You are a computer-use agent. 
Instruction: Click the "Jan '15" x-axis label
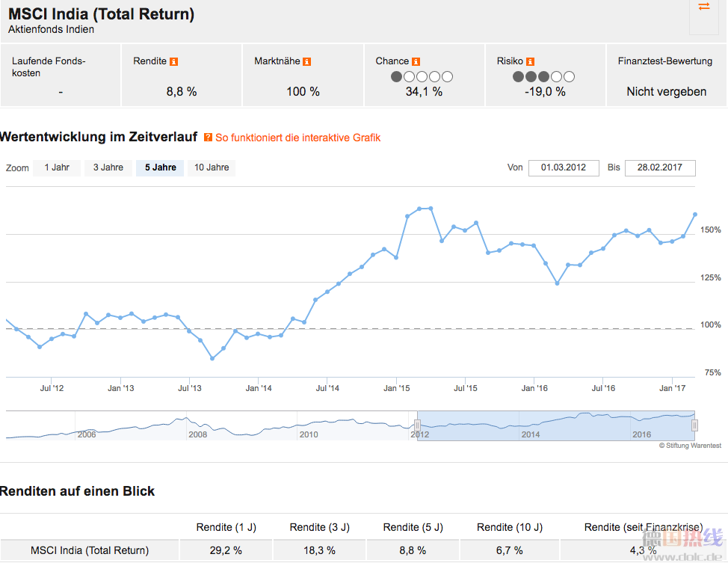[396, 388]
